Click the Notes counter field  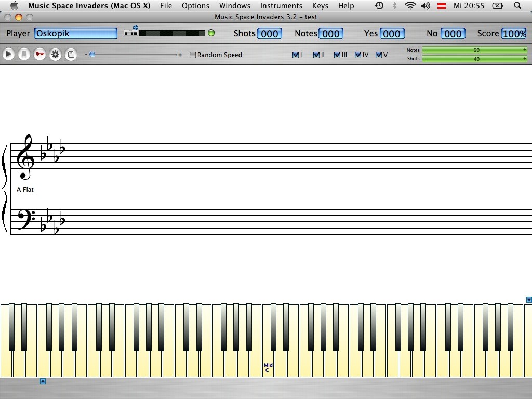pyautogui.click(x=331, y=34)
